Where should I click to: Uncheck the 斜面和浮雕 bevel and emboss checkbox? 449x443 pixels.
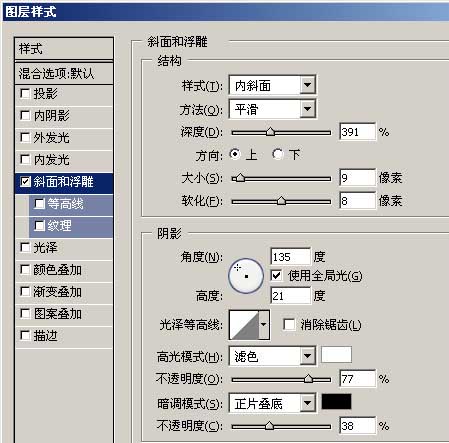click(25, 182)
